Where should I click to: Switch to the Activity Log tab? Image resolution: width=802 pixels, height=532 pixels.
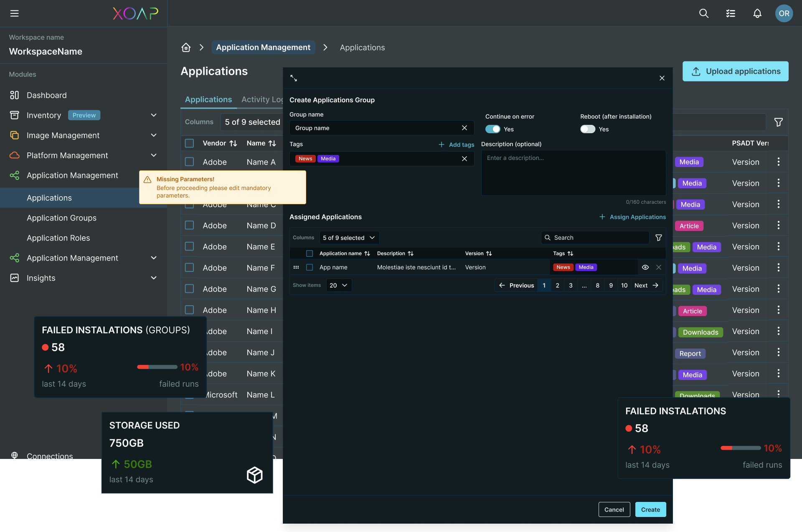262,99
